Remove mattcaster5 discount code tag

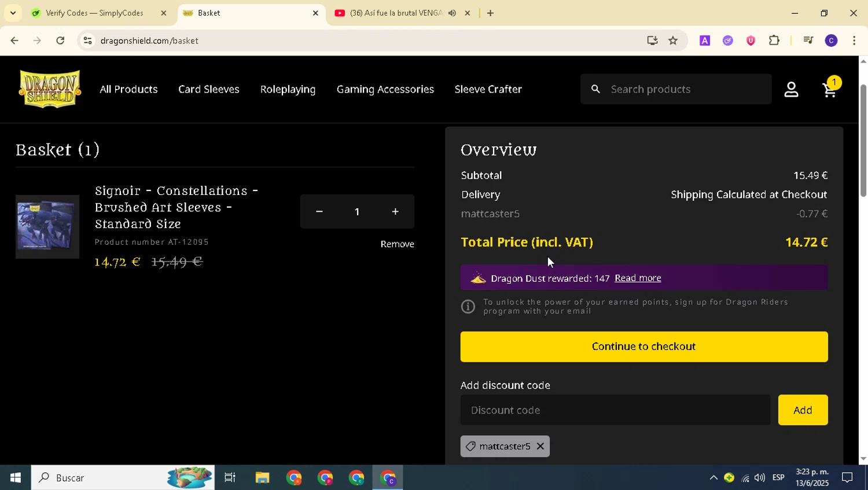[x=540, y=446]
